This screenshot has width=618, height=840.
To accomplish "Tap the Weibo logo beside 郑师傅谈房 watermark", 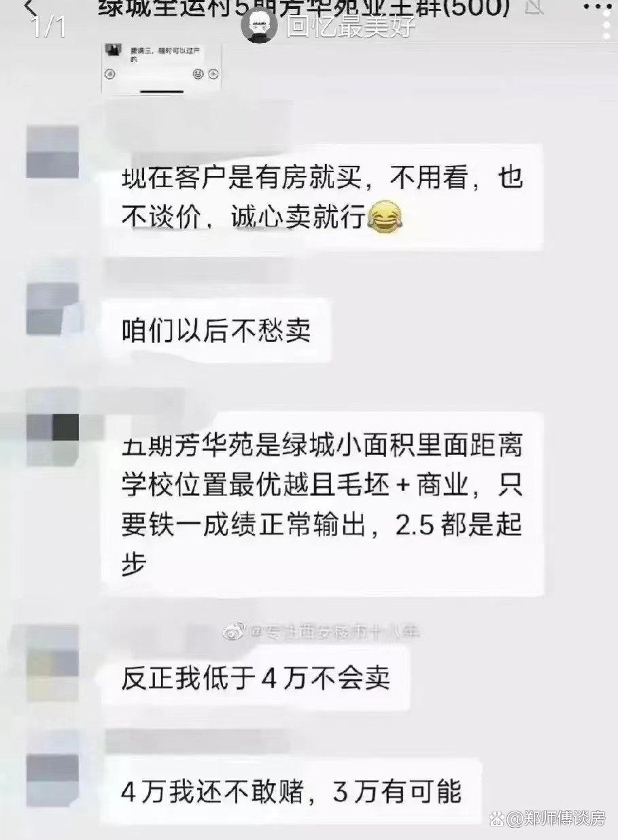I will point(499,818).
